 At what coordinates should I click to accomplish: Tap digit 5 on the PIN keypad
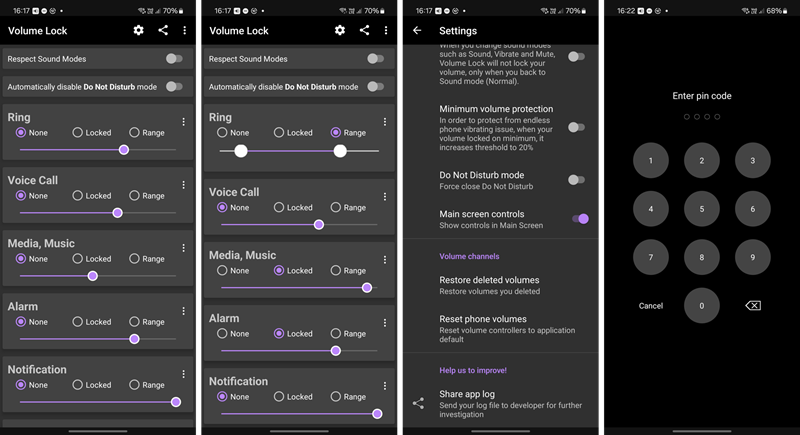(702, 209)
